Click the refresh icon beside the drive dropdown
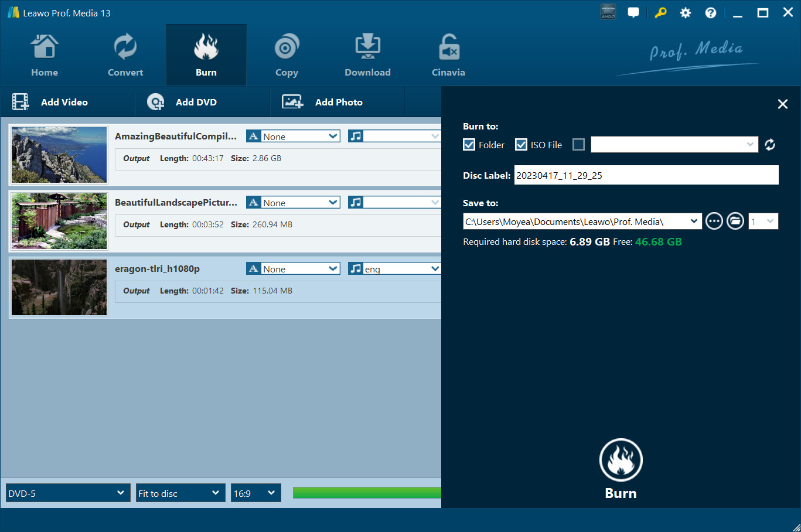Image resolution: width=801 pixels, height=532 pixels. (x=770, y=144)
